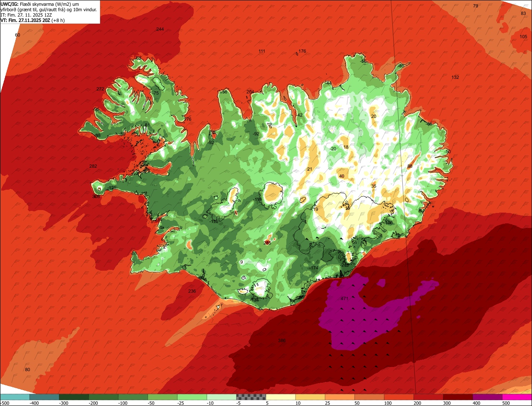532x406 pixels.
Task: Click the value "106" in southeast Iceland
Action: coord(389,223)
